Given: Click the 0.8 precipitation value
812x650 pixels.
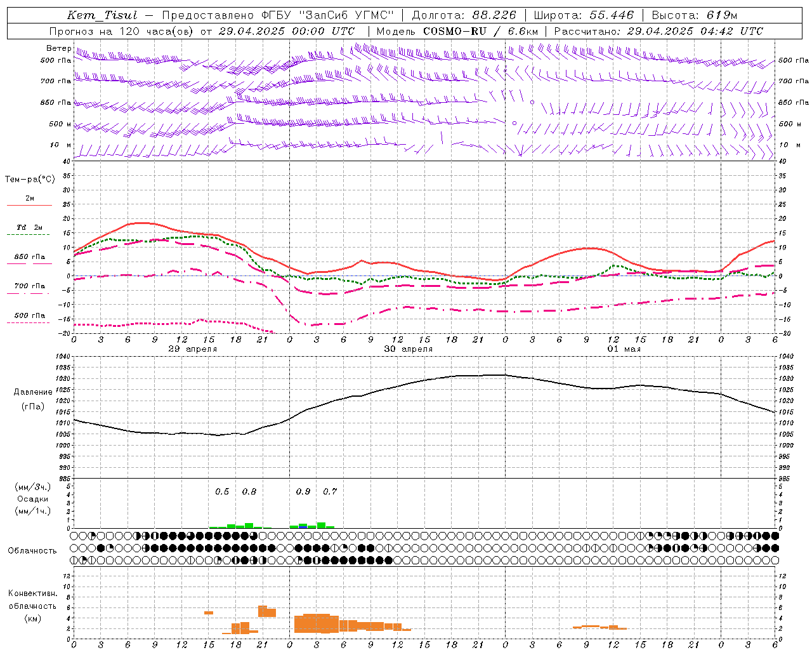Looking at the screenshot, I should click(249, 491).
